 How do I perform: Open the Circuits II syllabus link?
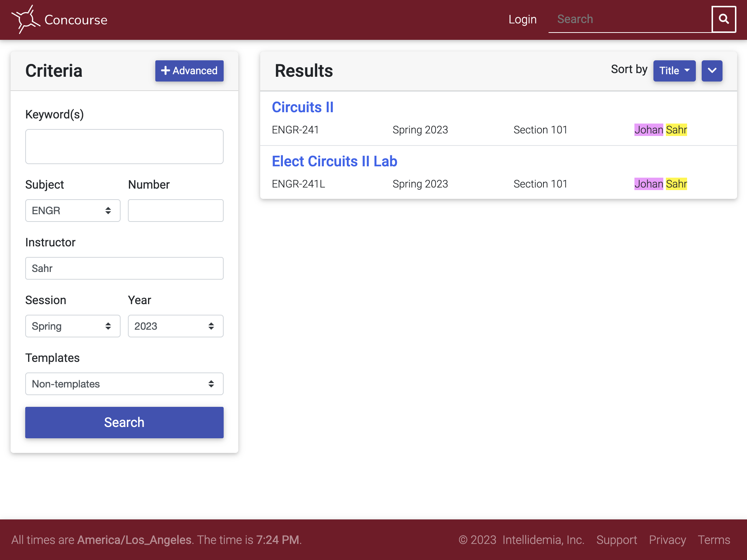(x=303, y=107)
